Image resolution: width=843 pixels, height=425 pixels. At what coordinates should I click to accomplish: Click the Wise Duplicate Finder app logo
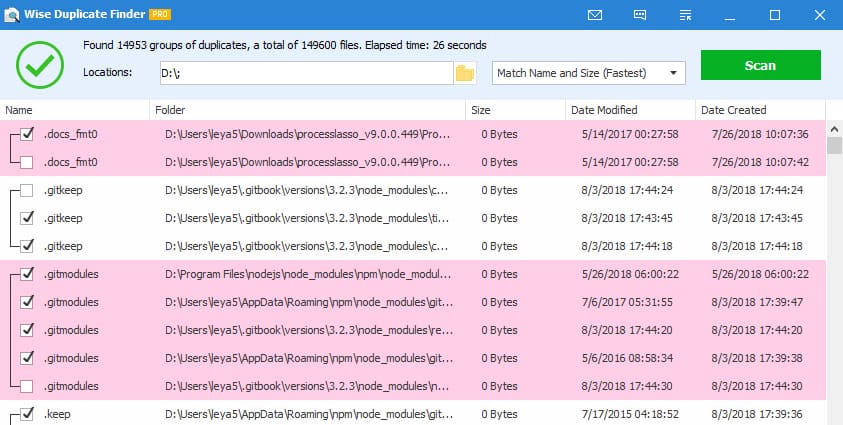click(x=11, y=15)
